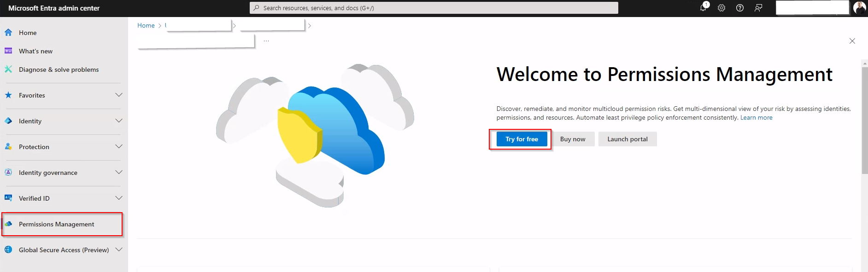This screenshot has height=272, width=868.
Task: Expand the Verified ID chevron
Action: click(x=119, y=198)
